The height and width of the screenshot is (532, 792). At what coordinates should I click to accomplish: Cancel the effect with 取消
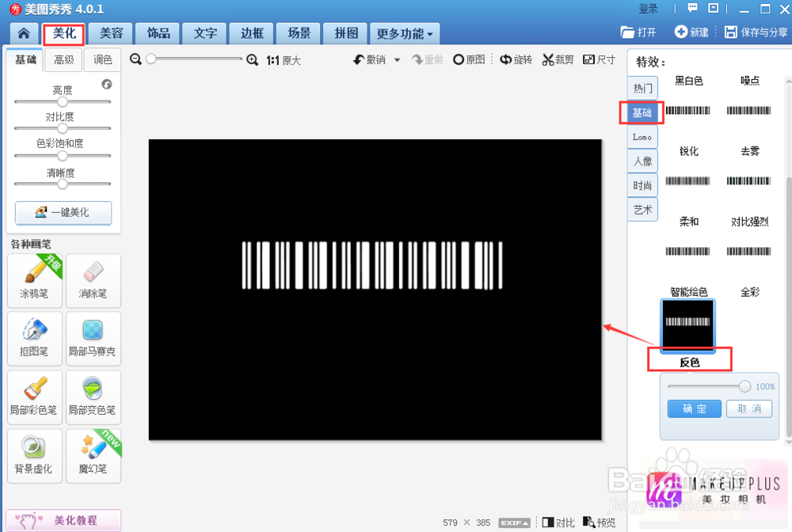click(x=749, y=408)
